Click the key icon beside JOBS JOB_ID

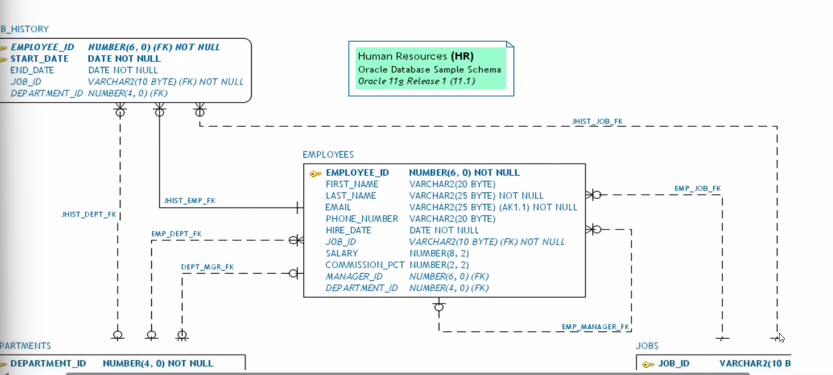pyautogui.click(x=648, y=364)
